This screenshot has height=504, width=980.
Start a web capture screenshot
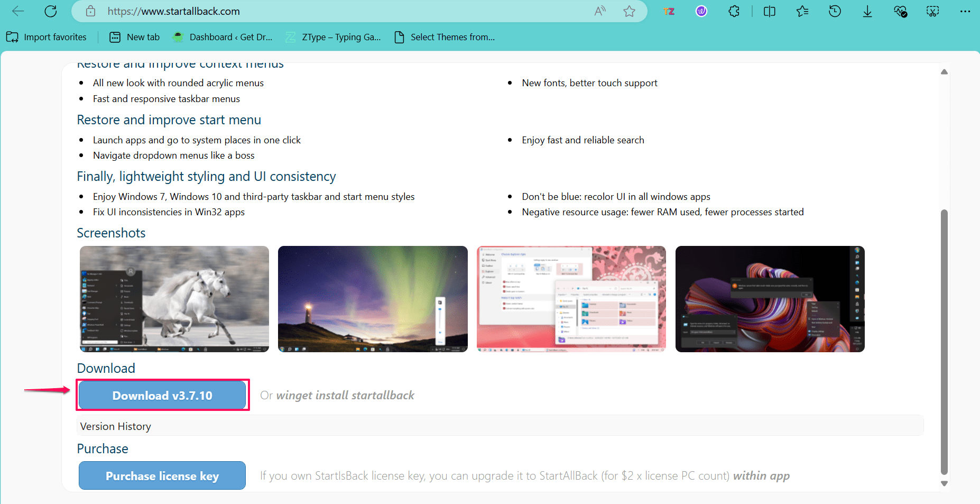933,11
